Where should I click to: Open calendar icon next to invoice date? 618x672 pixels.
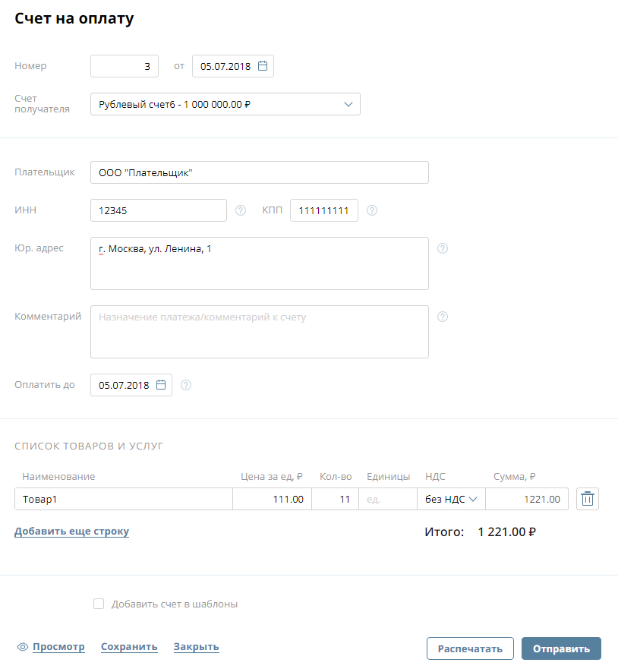tap(263, 66)
